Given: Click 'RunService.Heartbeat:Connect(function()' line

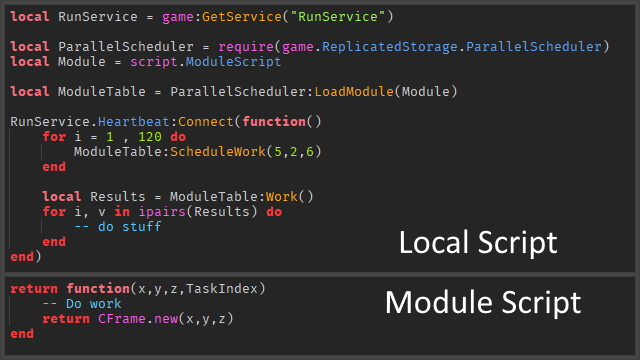Looking at the screenshot, I should 166,122.
